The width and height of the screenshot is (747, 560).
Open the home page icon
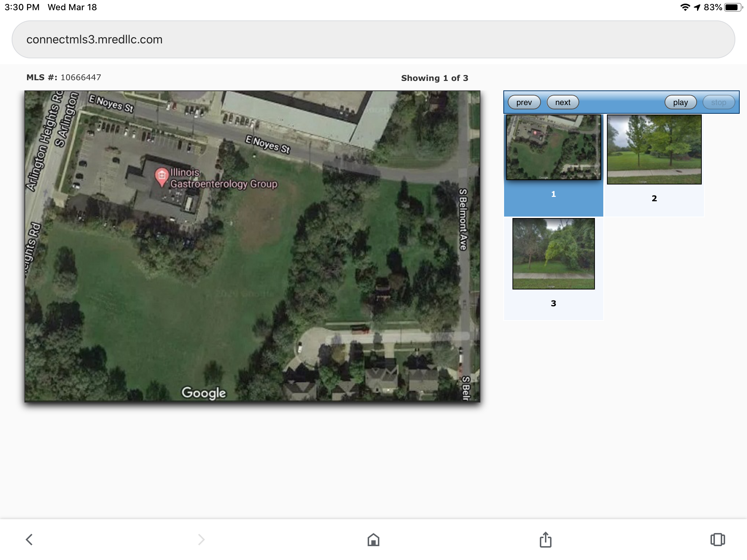pos(373,540)
